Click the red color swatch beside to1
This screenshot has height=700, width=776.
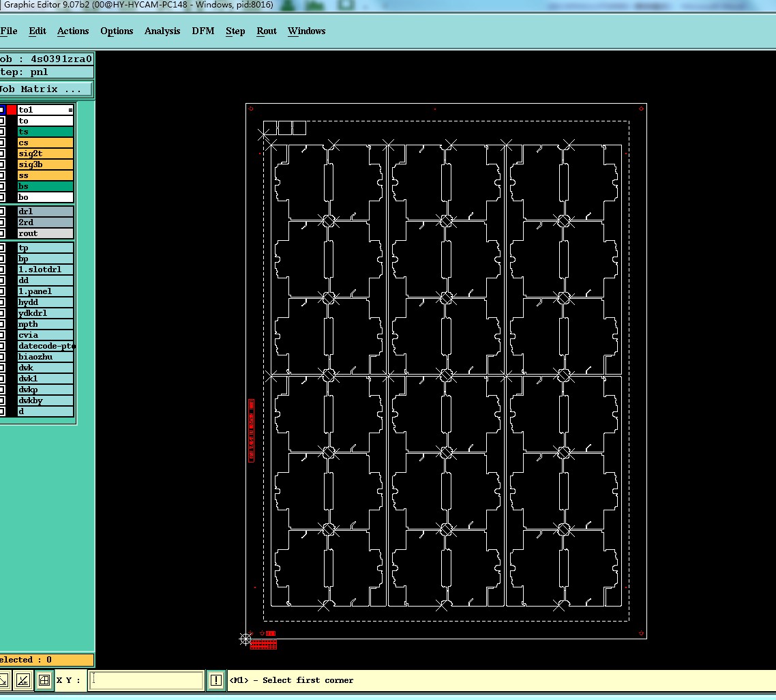[x=12, y=110]
